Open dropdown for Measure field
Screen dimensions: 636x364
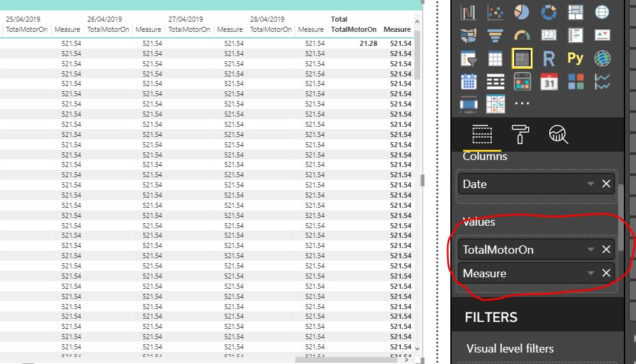591,273
